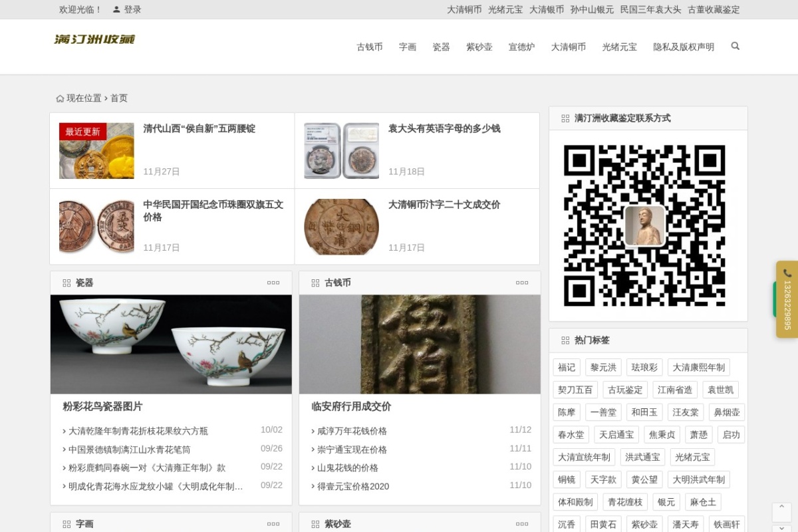The height and width of the screenshot is (532, 798).
Task: Click the 首页 breadcrumb link
Action: pyautogui.click(x=119, y=98)
